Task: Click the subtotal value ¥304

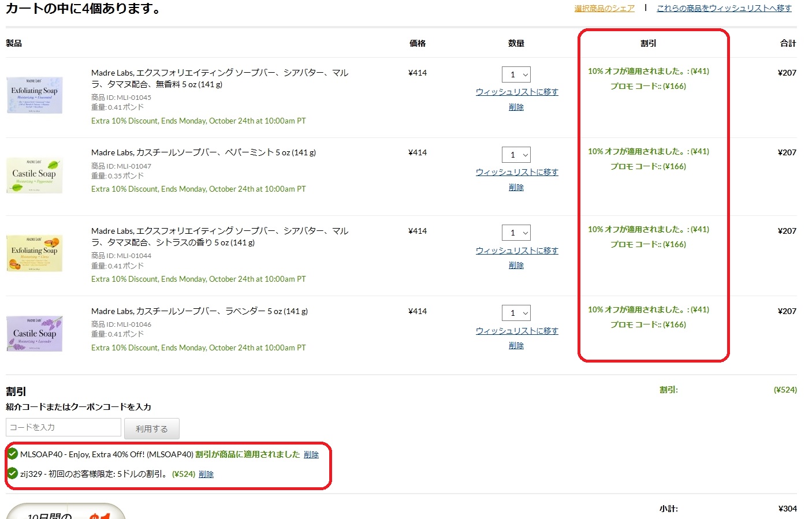Action: coord(787,509)
